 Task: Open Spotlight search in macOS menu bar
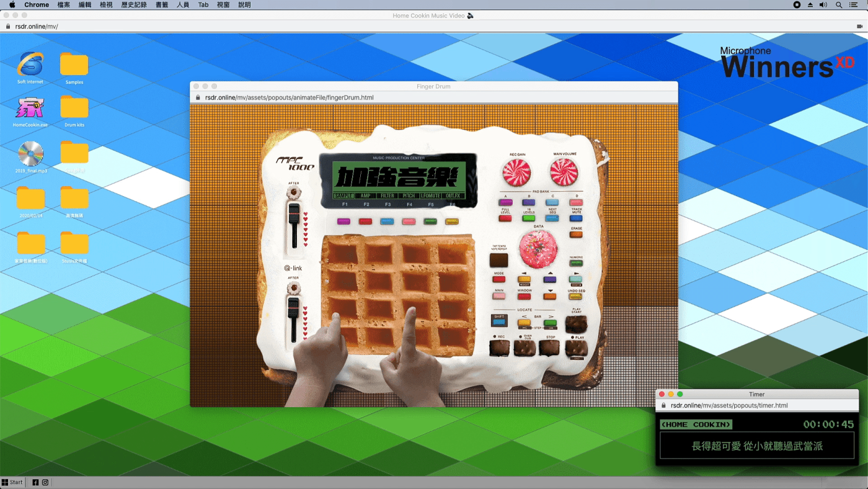839,4
